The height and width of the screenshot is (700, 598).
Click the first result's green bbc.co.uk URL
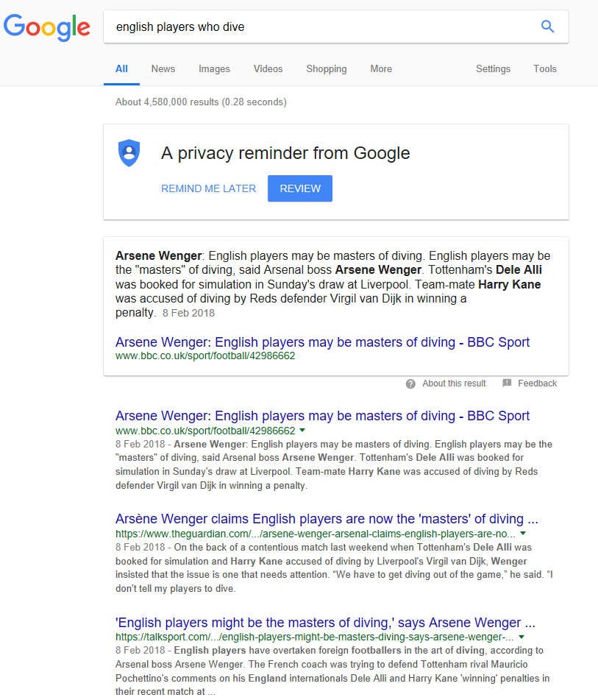coord(205,431)
